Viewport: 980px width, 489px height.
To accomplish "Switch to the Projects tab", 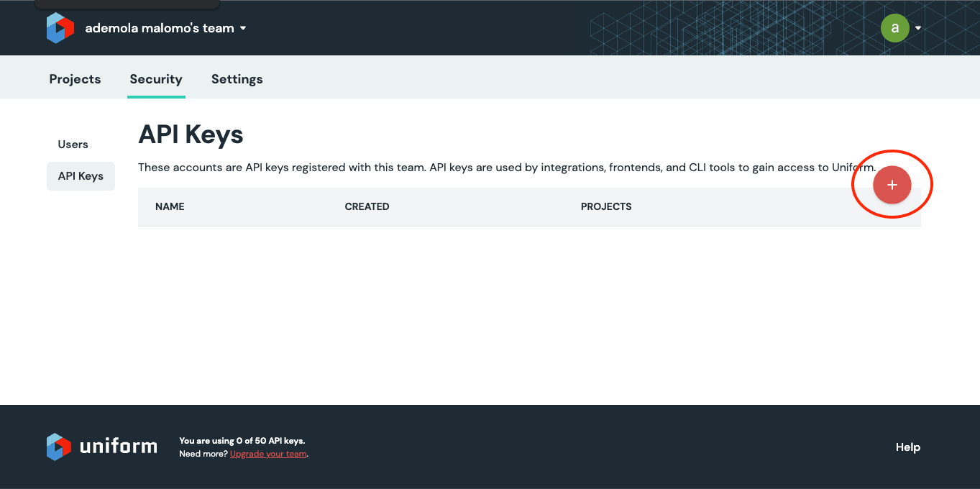I will (x=75, y=79).
